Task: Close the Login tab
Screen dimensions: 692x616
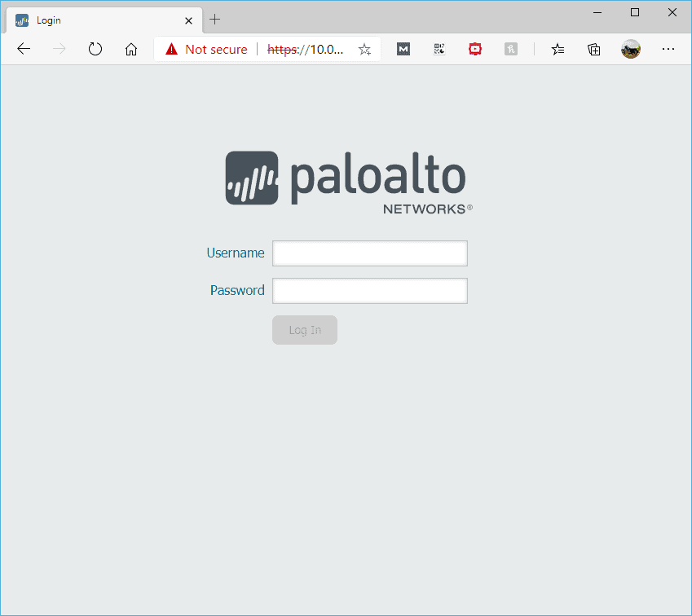Action: tap(188, 20)
